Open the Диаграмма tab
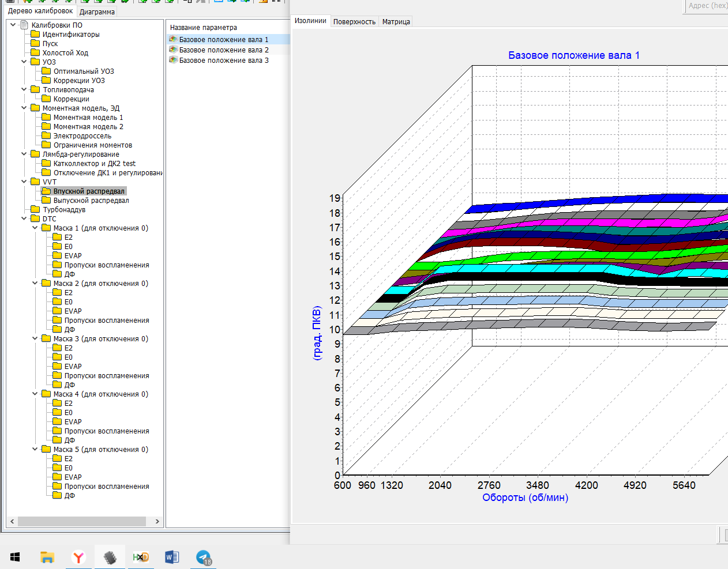Viewport: 728px width, 569px height. pos(97,12)
